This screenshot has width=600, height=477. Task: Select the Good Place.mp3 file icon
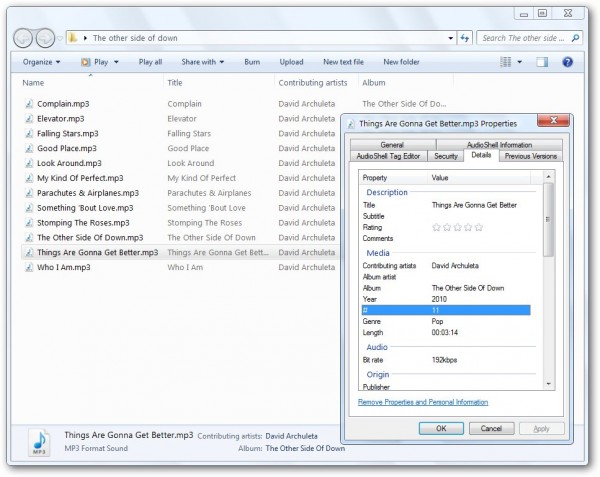click(29, 148)
